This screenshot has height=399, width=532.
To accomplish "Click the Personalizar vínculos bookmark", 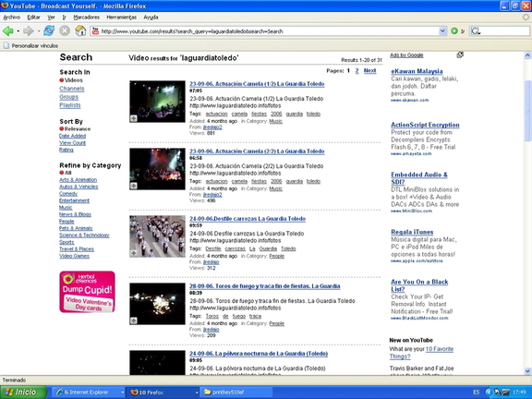I will [x=30, y=45].
